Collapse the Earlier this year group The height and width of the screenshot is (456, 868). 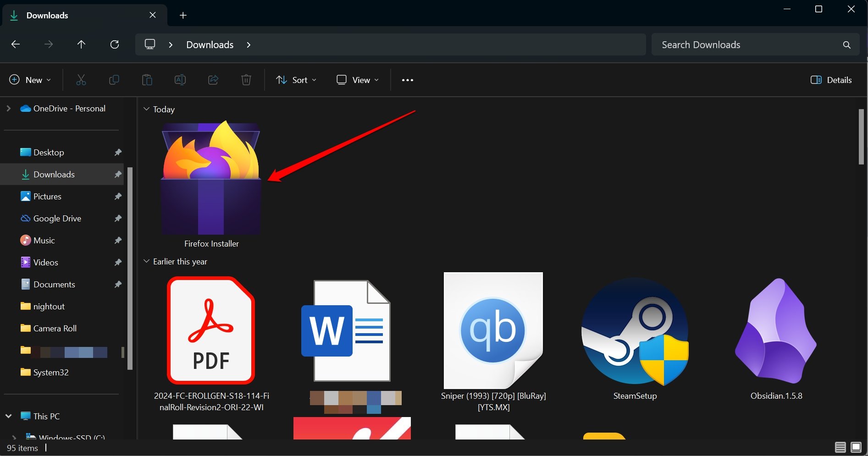click(x=146, y=261)
